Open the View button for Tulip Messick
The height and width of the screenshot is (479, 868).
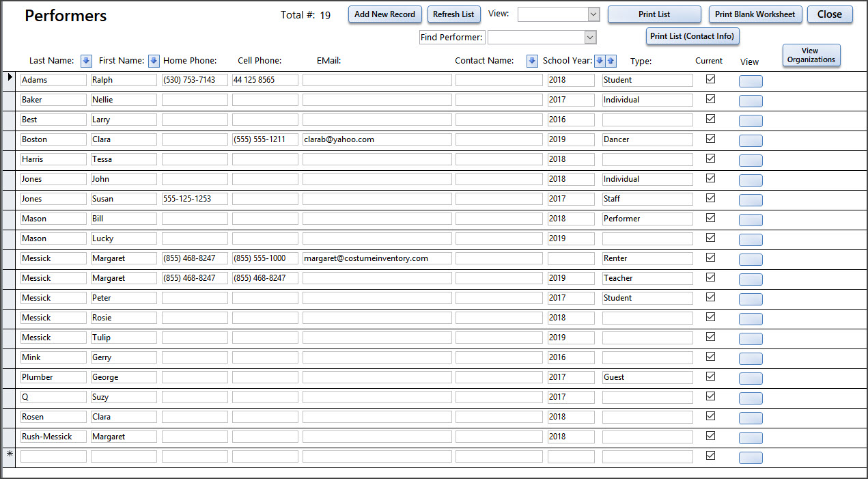coord(751,339)
